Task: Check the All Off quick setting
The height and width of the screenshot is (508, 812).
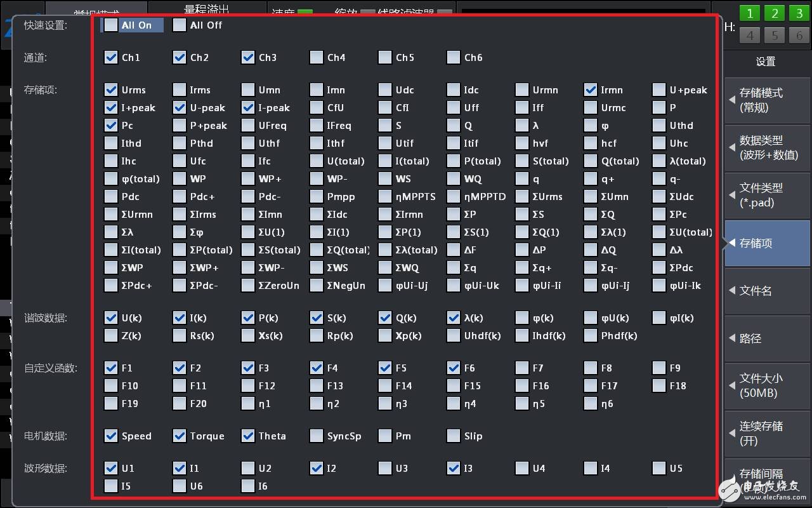Action: [180, 25]
